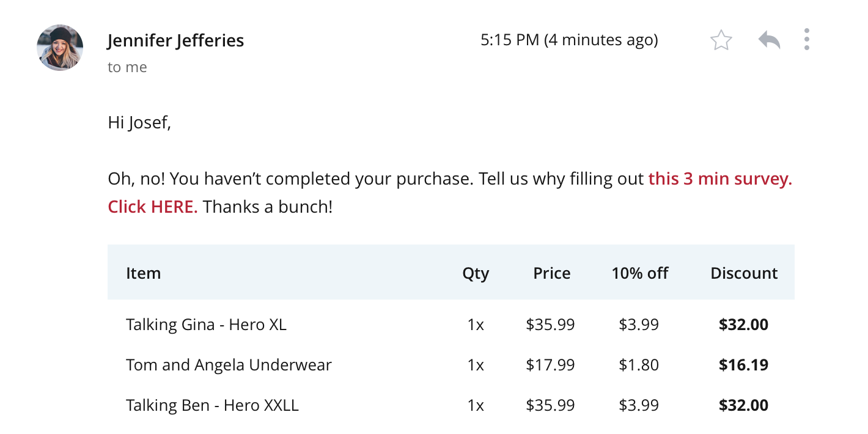The width and height of the screenshot is (868, 434).
Task: Select the Qty column header
Action: point(476,273)
